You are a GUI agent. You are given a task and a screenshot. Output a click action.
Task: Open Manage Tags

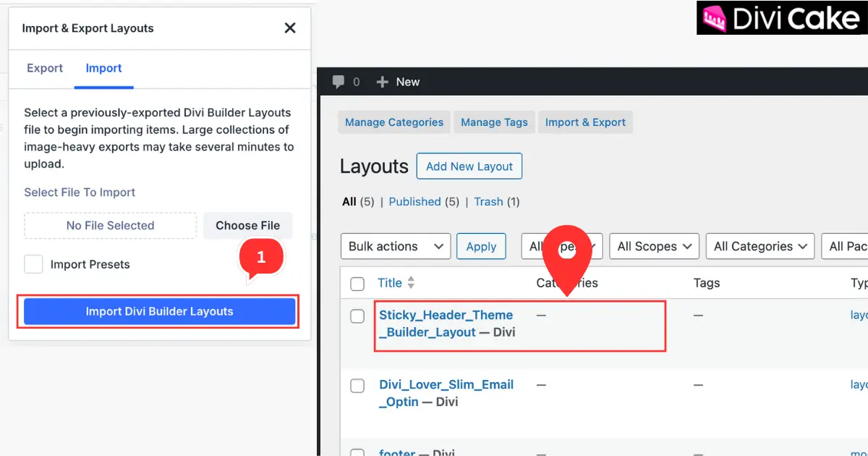(x=495, y=122)
